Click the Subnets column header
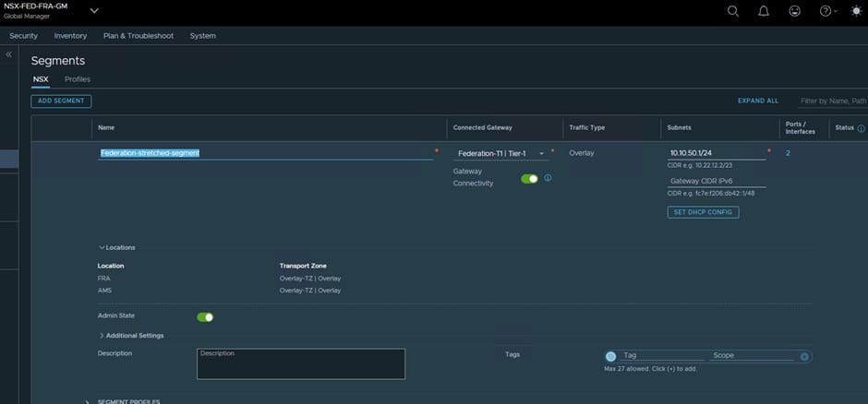 pos(680,127)
